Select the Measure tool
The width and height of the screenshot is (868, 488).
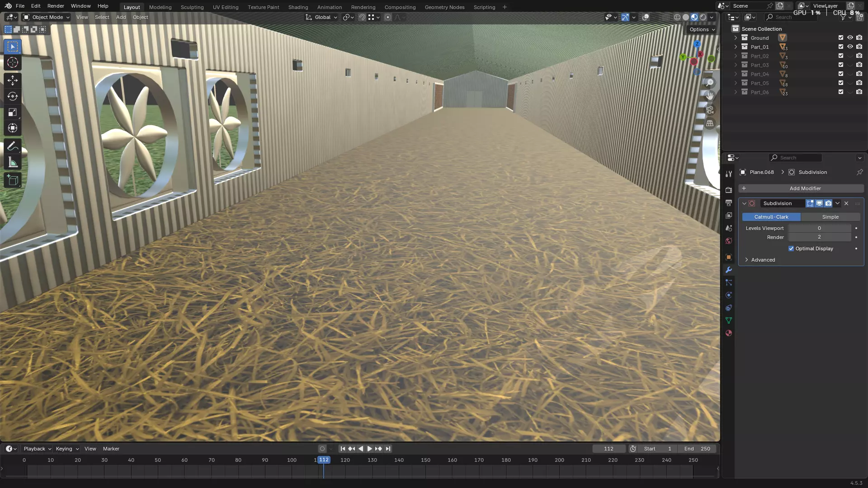click(13, 162)
